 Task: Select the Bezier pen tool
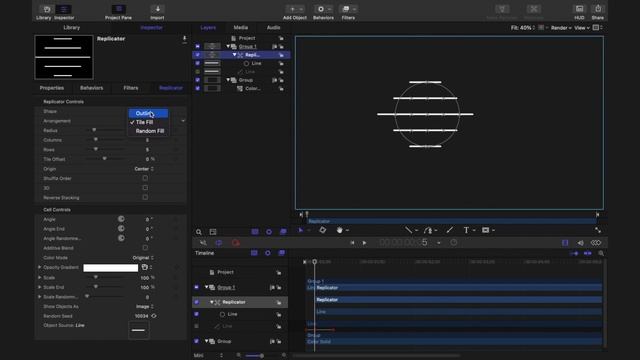428,230
